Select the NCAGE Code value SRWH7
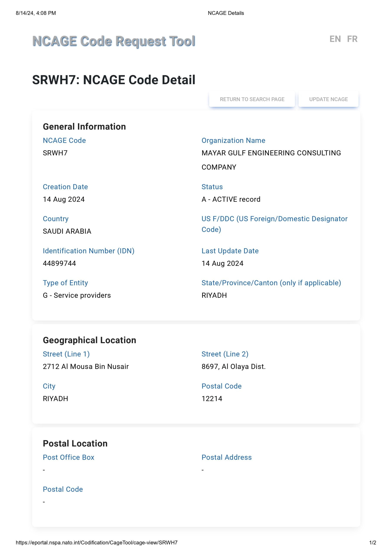This screenshot has height=555, width=392. 55,153
